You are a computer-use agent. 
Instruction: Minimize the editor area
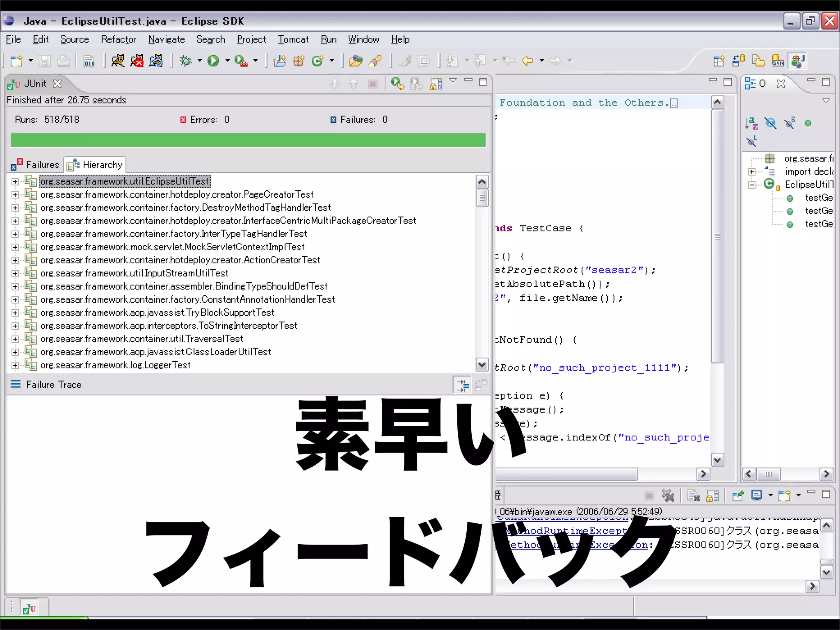pos(713,80)
